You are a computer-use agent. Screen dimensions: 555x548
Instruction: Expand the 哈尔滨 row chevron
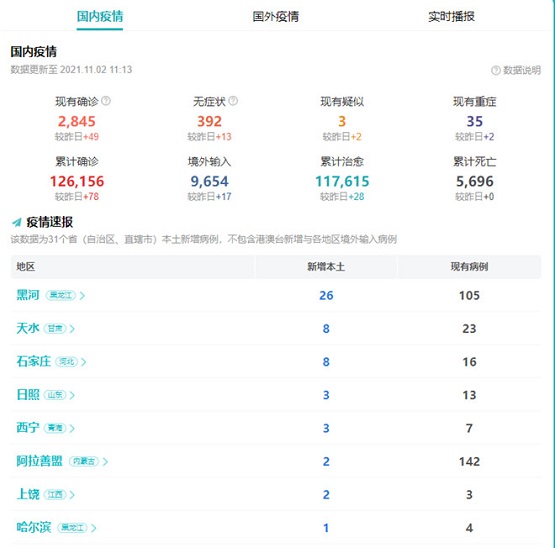[x=94, y=528]
